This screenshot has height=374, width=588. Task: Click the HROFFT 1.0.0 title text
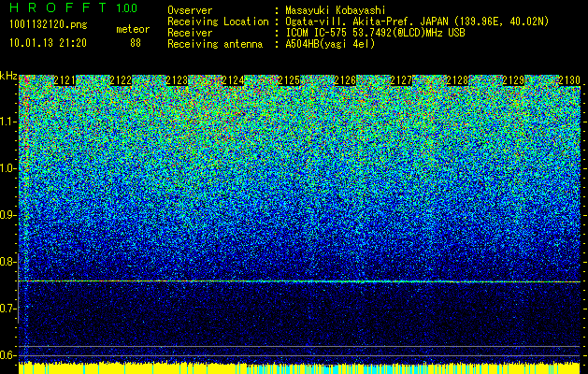74,7
